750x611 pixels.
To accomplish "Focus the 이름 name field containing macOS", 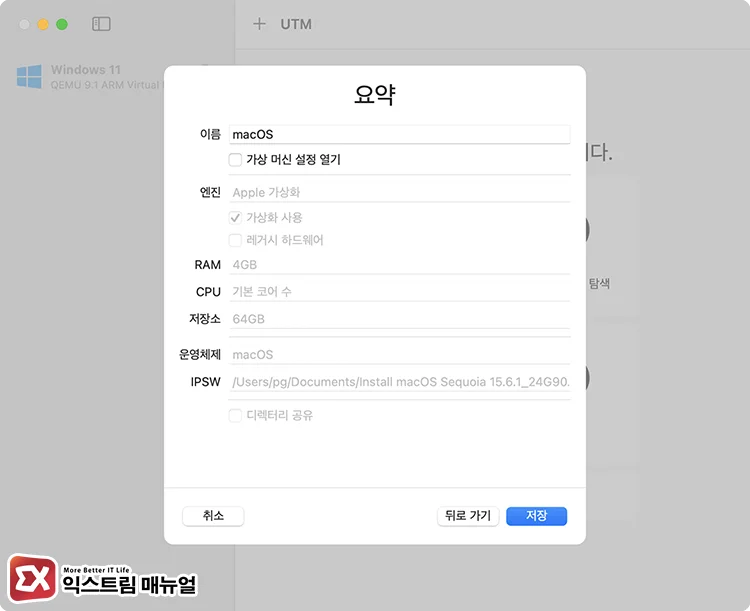I will click(x=399, y=134).
